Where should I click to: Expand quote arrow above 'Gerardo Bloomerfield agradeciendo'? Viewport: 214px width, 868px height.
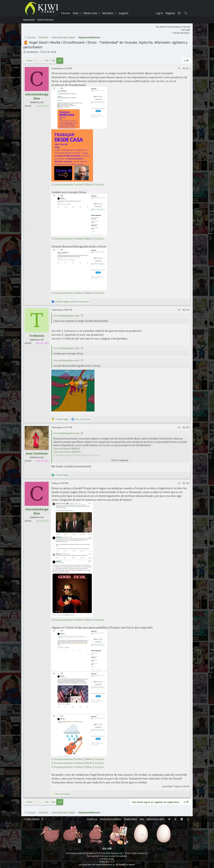click(x=82, y=360)
